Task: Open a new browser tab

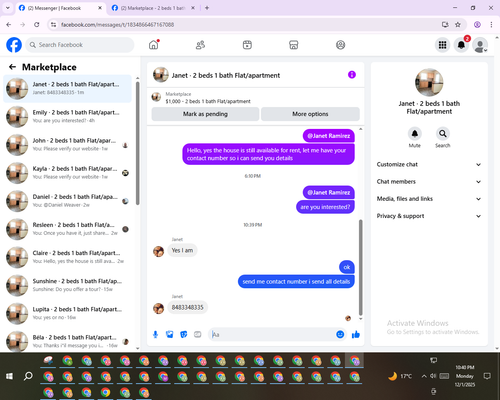Action: click(207, 8)
